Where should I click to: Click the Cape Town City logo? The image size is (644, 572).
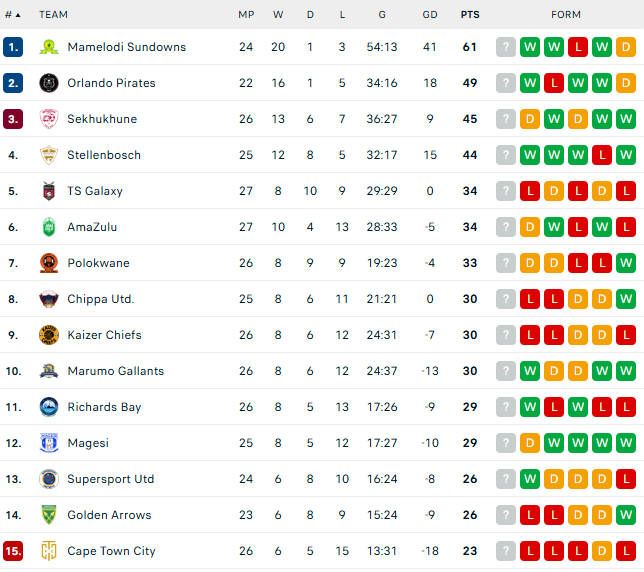coord(49,551)
